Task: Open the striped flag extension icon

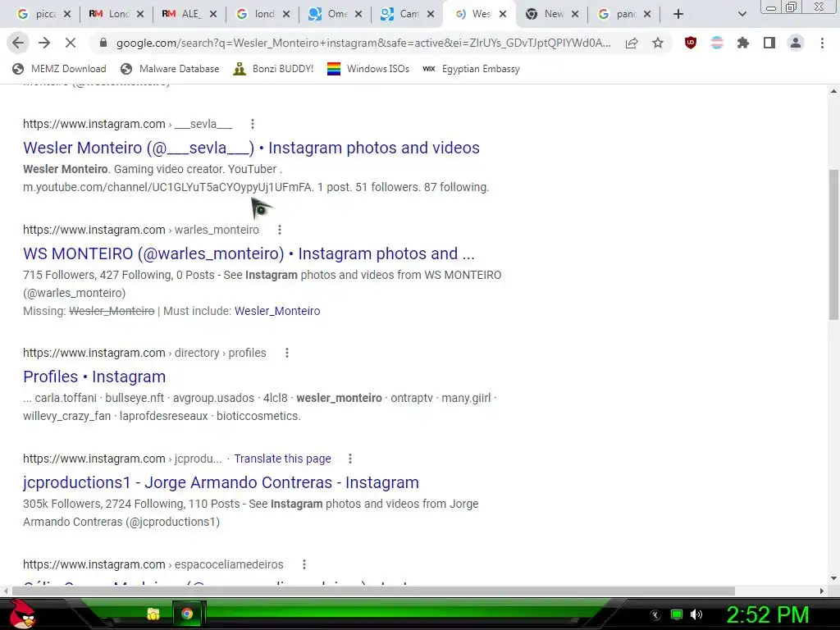Action: (717, 43)
